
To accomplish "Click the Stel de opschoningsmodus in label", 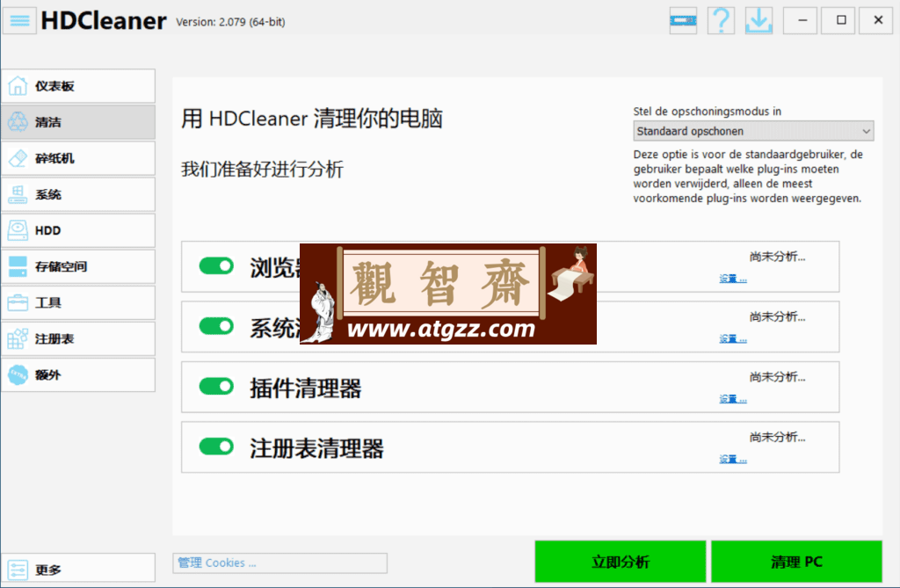I will coord(708,112).
